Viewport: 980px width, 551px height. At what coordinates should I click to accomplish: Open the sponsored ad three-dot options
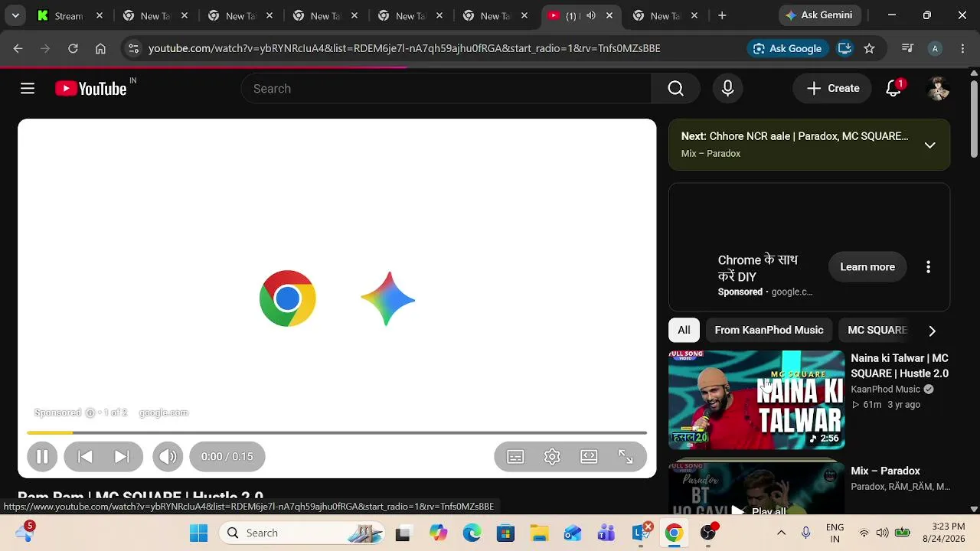928,267
